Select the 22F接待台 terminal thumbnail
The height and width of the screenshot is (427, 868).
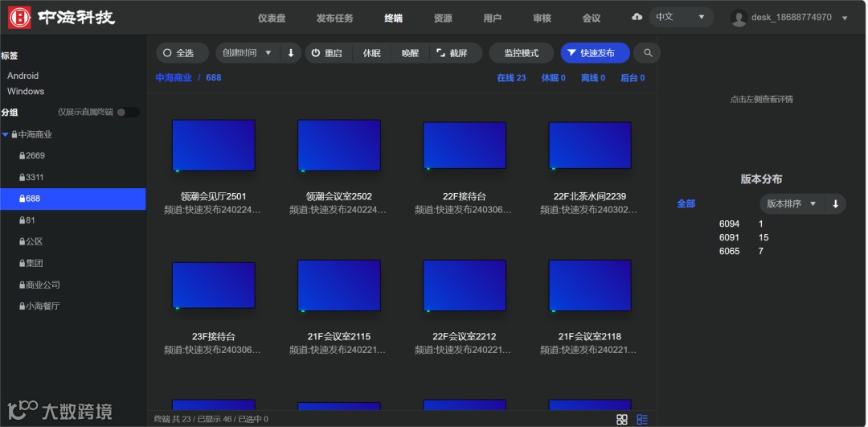(465, 145)
